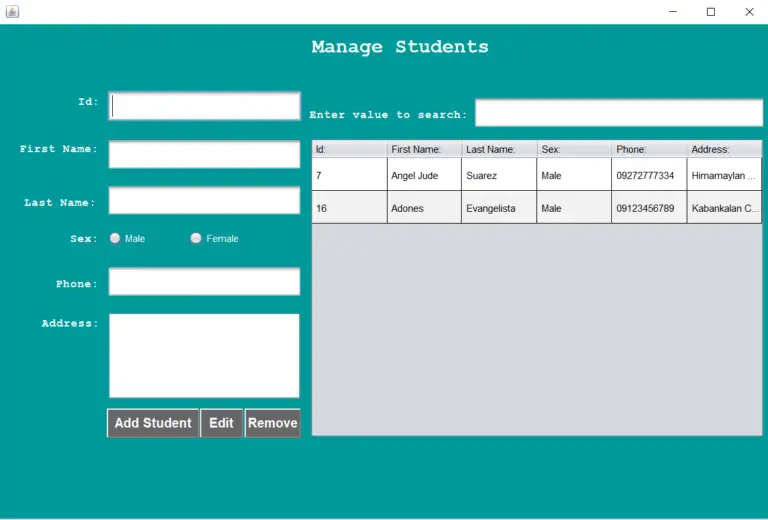Click the First Name: column header

[424, 149]
